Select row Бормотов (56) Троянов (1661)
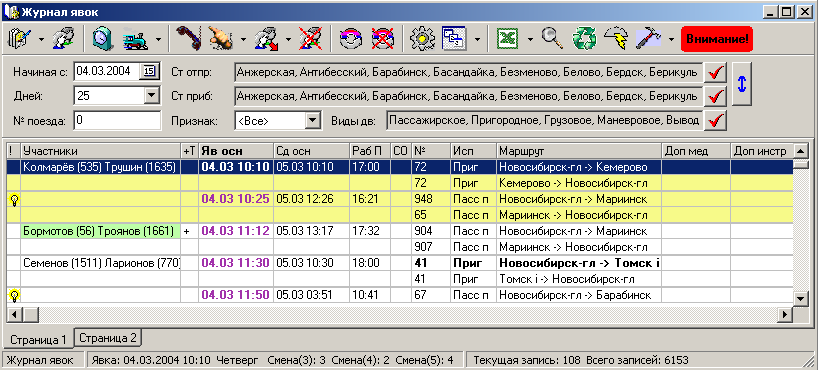The width and height of the screenshot is (818, 370). click(x=101, y=231)
